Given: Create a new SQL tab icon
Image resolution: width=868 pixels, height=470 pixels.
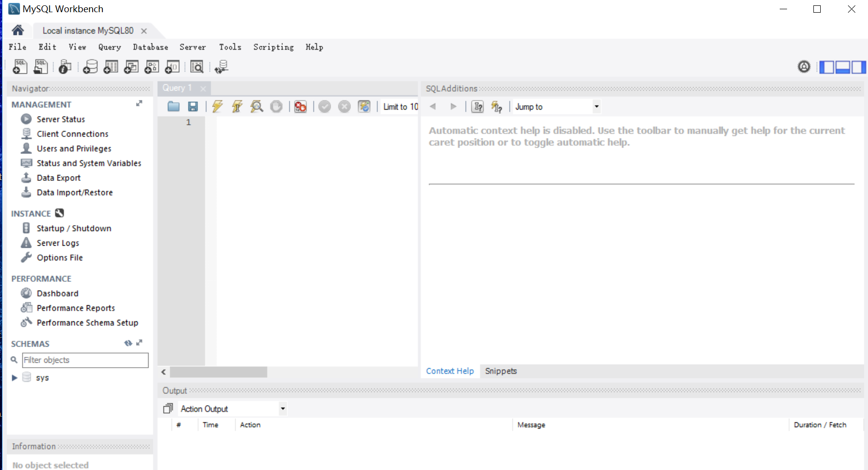Looking at the screenshot, I should click(20, 66).
